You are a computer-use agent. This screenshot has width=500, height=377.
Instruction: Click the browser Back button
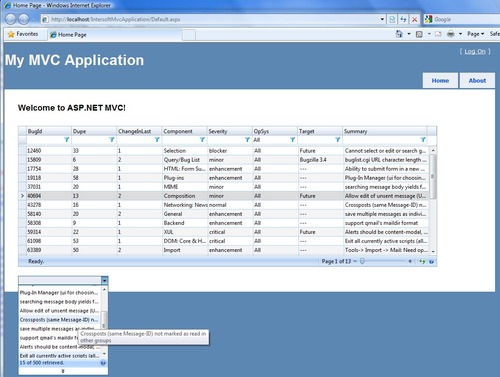click(11, 19)
